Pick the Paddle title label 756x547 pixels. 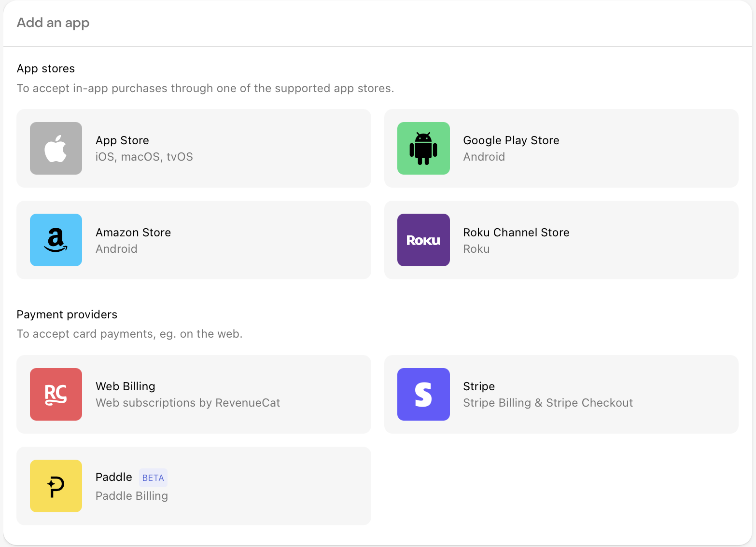[x=114, y=477]
